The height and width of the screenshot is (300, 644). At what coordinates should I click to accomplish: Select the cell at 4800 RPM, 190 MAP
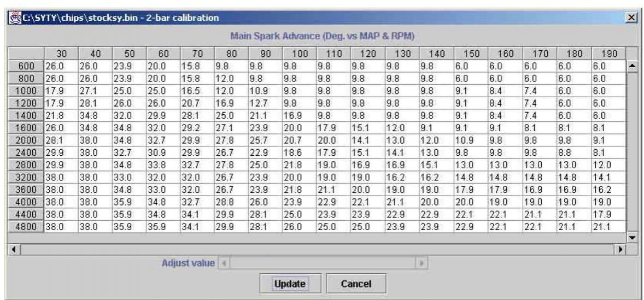point(607,227)
